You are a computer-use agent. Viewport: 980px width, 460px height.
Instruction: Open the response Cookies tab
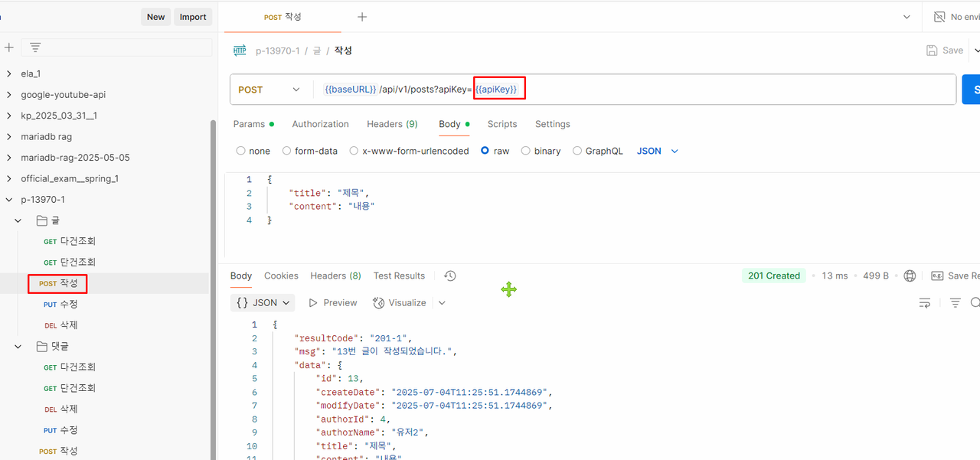(x=281, y=276)
